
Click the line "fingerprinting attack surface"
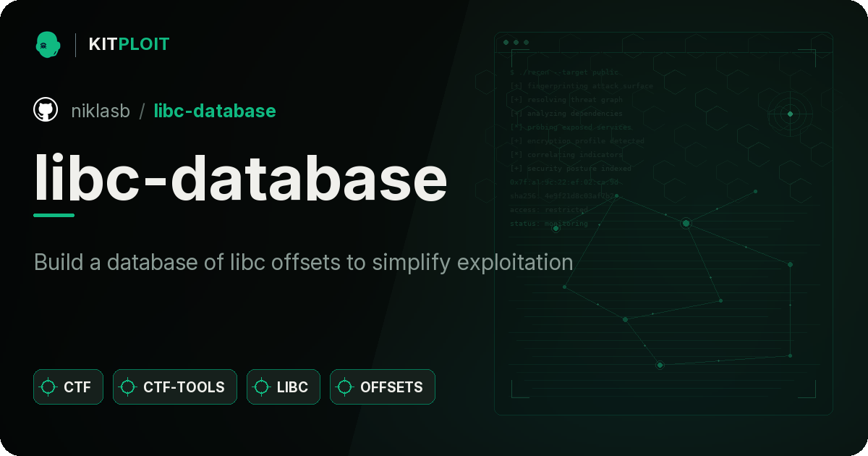coord(581,86)
